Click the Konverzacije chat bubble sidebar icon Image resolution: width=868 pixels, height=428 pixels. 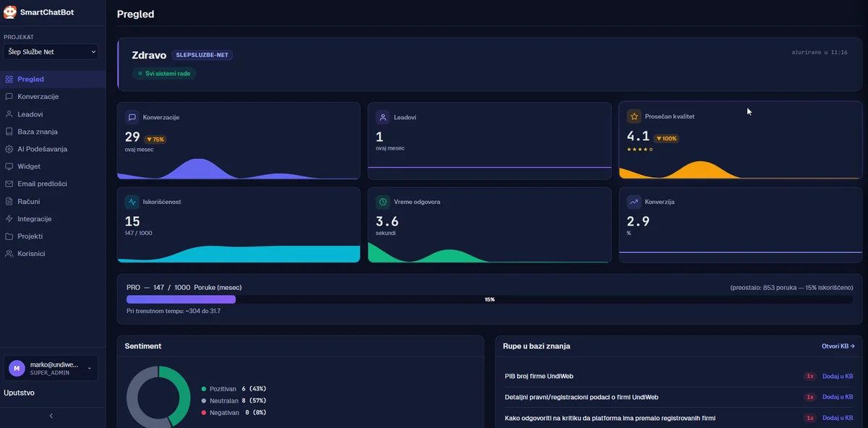[x=9, y=97]
